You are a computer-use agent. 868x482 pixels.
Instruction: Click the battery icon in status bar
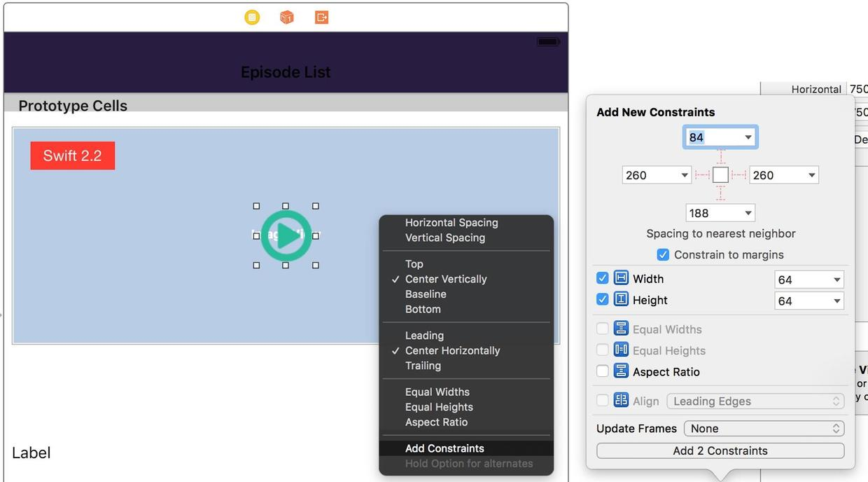(x=547, y=42)
